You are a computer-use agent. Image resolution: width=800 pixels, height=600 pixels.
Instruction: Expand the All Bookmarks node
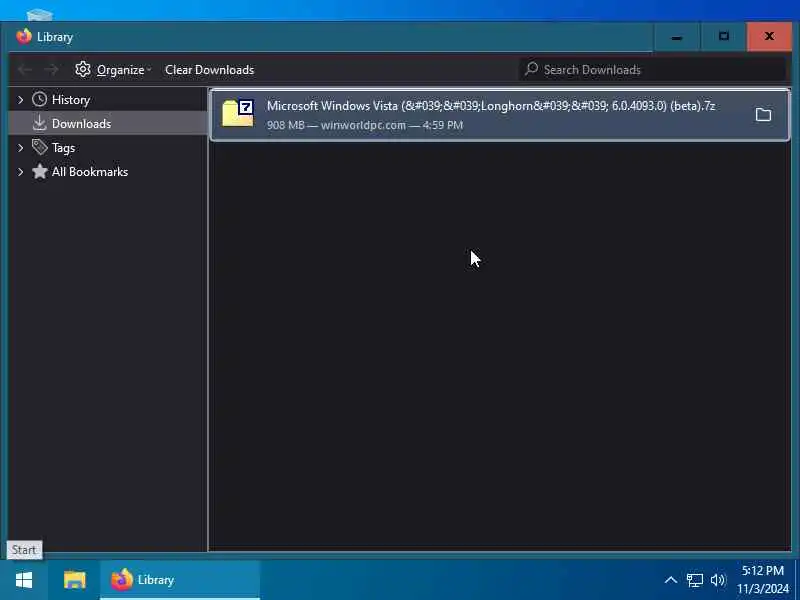pyautogui.click(x=20, y=171)
